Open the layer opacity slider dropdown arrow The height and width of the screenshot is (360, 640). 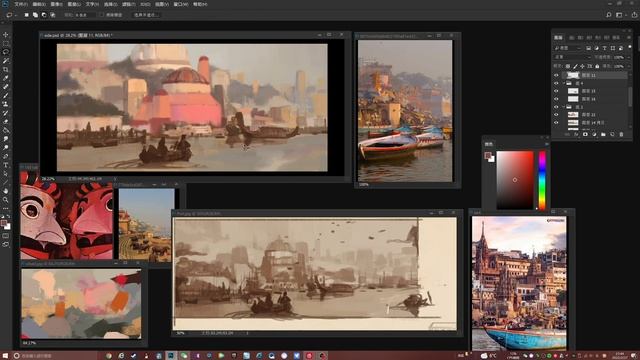[629, 57]
